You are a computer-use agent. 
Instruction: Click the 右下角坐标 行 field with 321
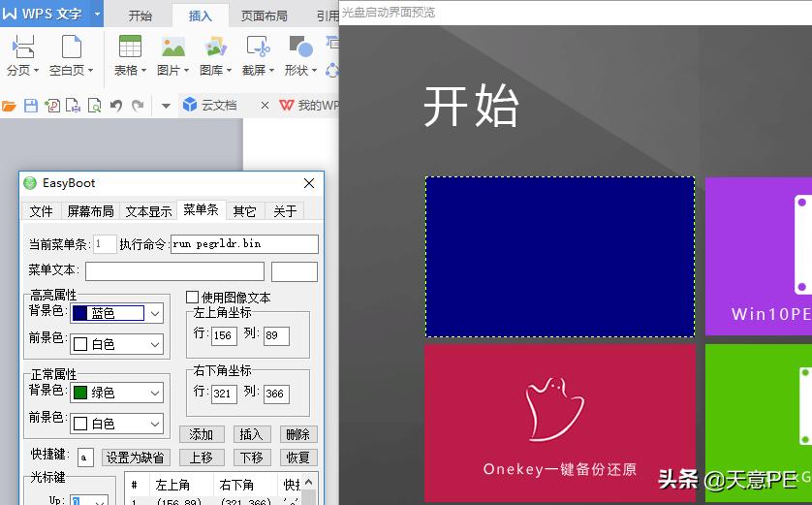point(224,394)
